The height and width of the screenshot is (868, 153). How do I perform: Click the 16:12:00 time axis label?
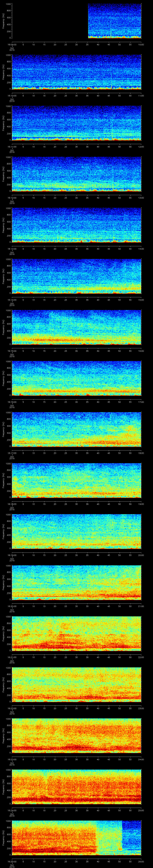tap(12, 198)
